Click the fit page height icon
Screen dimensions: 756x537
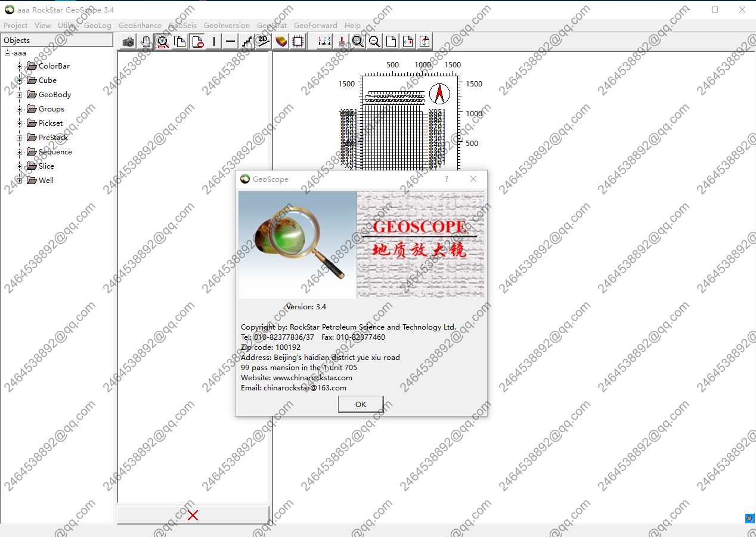[x=425, y=41]
